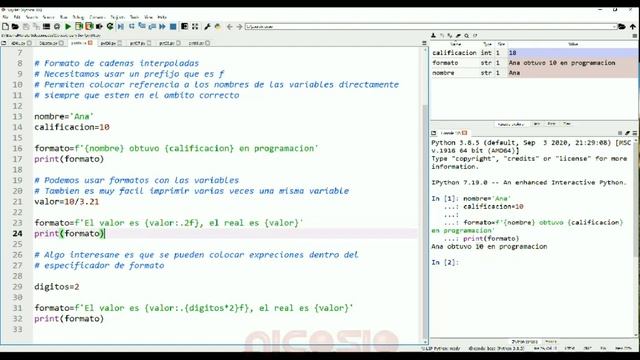Run the current cell

78,27
